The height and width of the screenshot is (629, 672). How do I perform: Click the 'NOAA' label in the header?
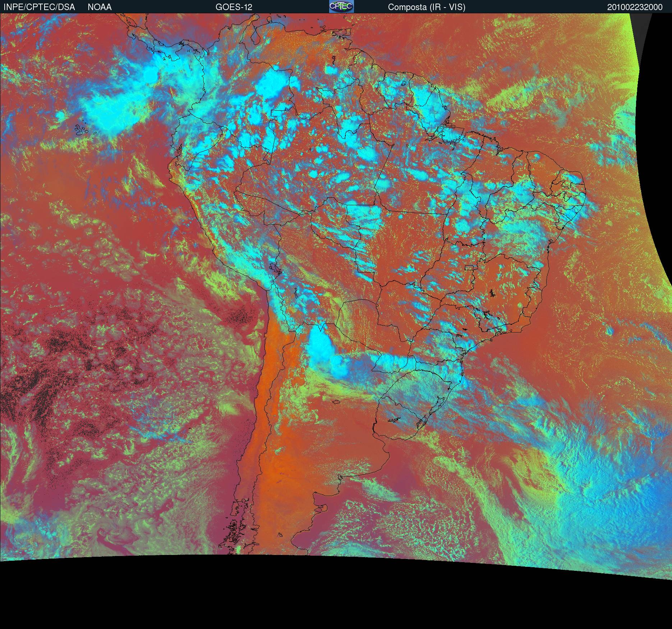pos(100,7)
